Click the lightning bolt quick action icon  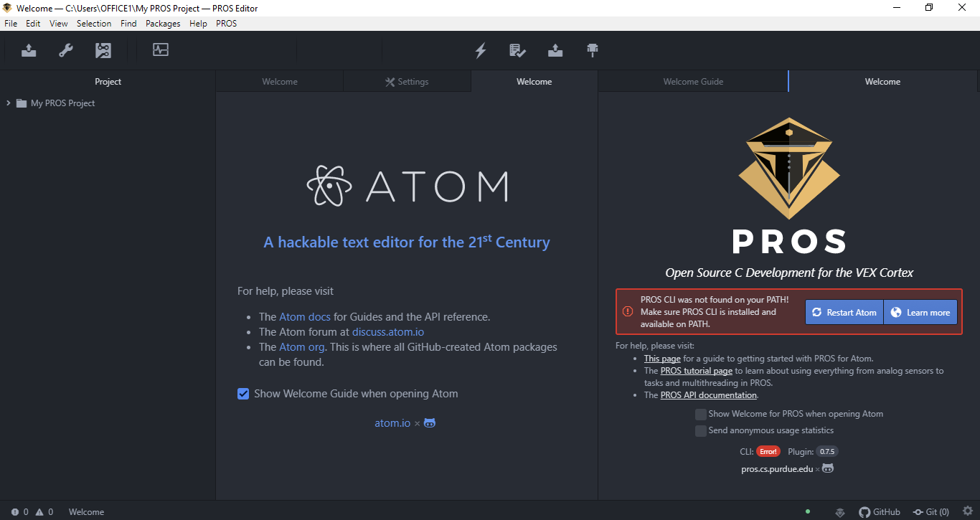point(481,50)
